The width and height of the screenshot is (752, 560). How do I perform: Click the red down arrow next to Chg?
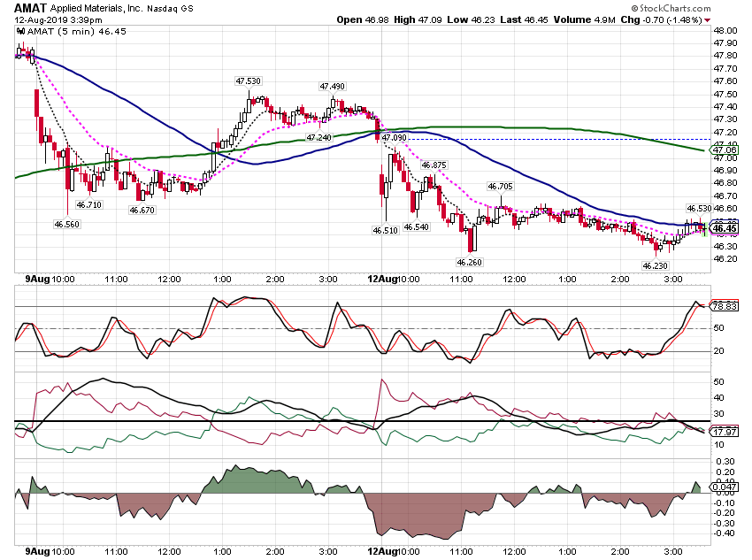(708, 20)
